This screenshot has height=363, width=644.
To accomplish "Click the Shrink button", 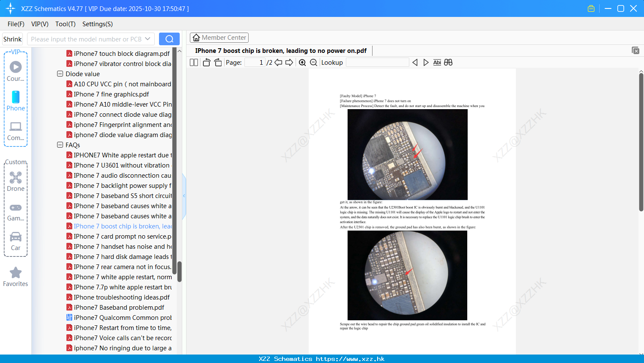I will 13,39.
